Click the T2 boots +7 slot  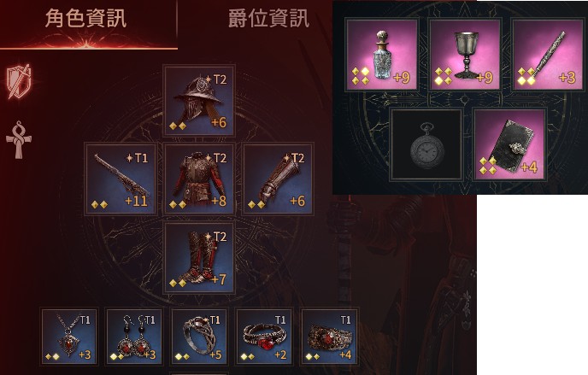pyautogui.click(x=199, y=257)
